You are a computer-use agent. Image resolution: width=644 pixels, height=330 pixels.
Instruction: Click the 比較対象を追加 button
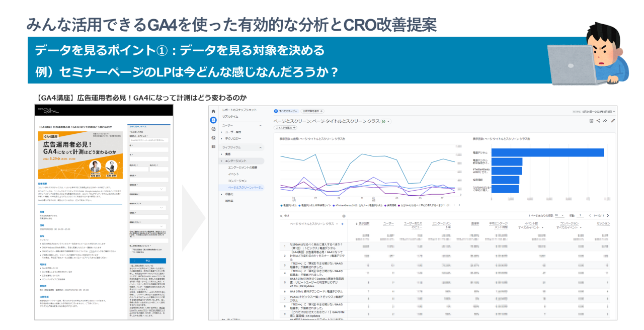(x=313, y=111)
